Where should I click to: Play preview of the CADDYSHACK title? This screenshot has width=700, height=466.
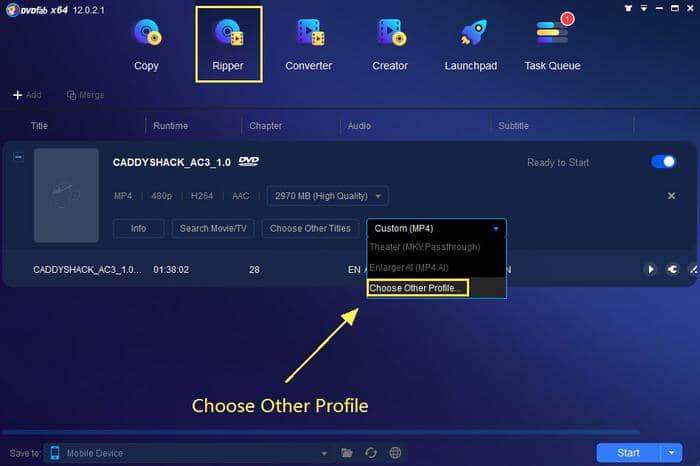click(651, 269)
